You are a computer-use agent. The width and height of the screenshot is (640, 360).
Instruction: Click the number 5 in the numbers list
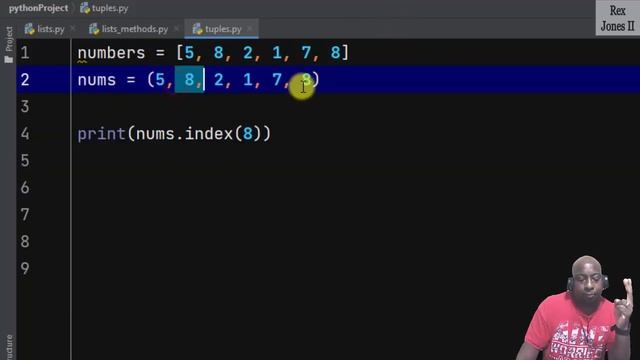click(189, 53)
